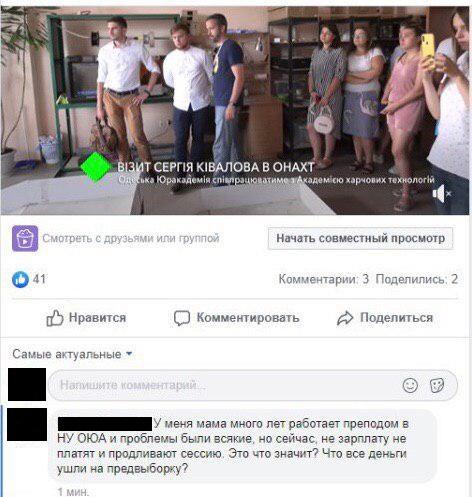
Task: Click your blacked-out avatar beside comment box
Action: click(x=27, y=384)
